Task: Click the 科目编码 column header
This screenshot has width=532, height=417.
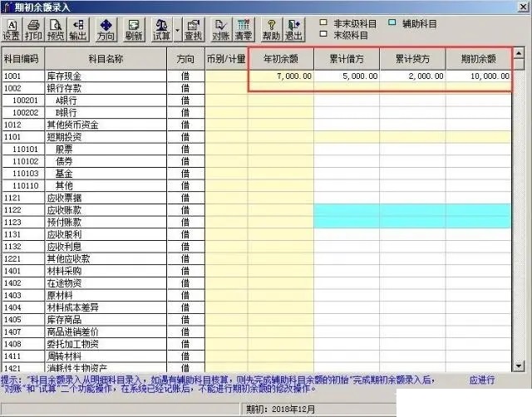Action: pyautogui.click(x=22, y=59)
